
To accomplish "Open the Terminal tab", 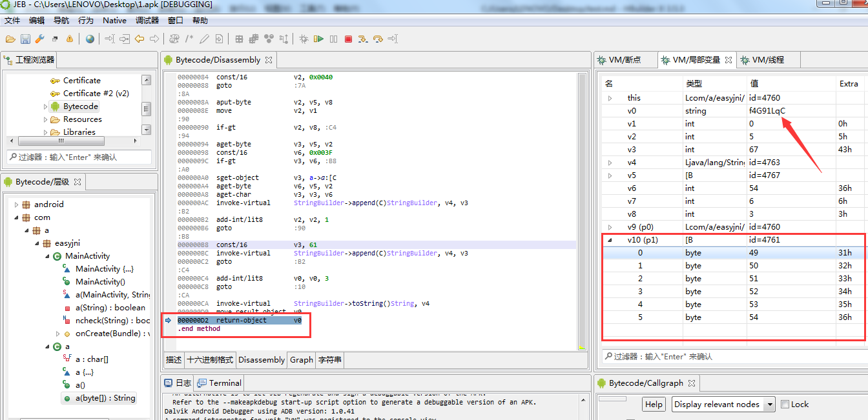I will click(219, 383).
